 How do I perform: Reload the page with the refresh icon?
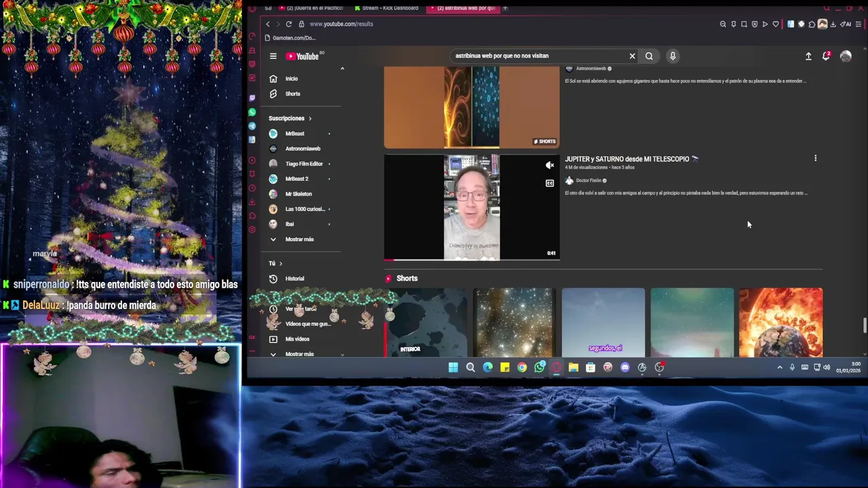(x=289, y=24)
